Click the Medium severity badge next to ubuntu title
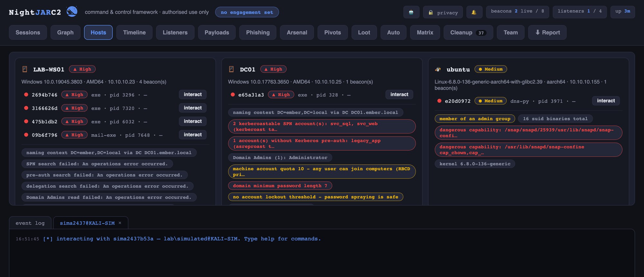The width and height of the screenshot is (644, 277). [x=491, y=69]
